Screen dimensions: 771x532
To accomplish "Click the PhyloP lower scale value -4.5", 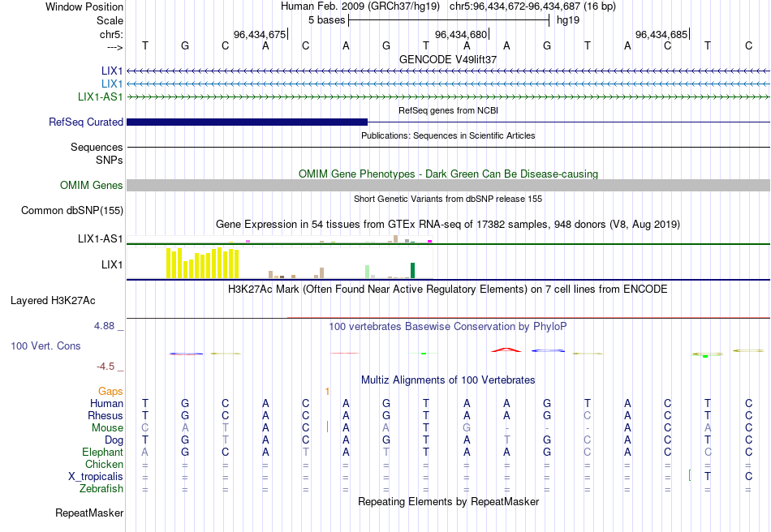I will [106, 367].
